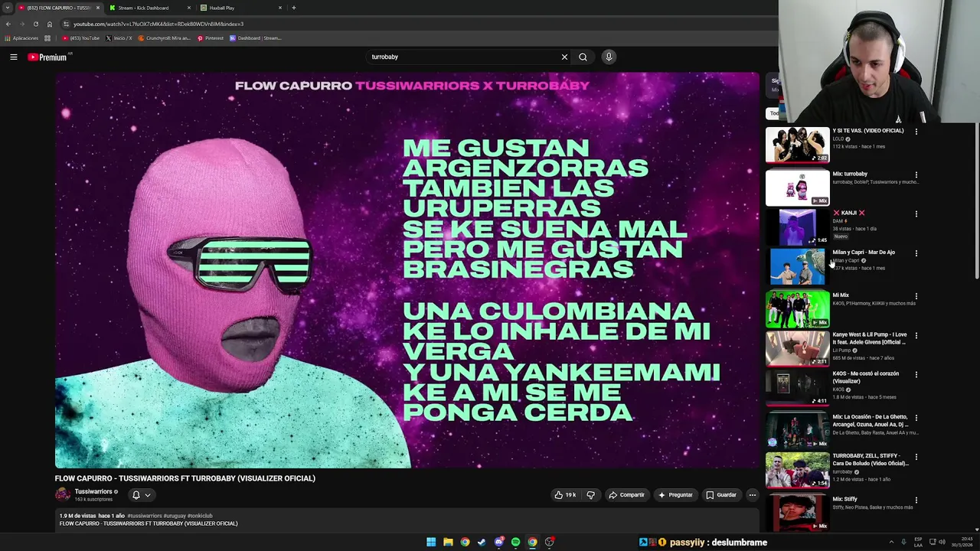Click the video player area
Viewport: 980px width, 551px height.
point(407,270)
